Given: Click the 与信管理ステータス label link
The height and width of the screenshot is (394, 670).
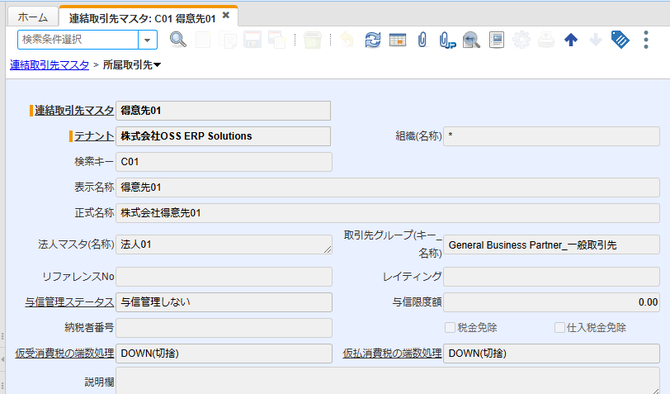Looking at the screenshot, I should [69, 302].
